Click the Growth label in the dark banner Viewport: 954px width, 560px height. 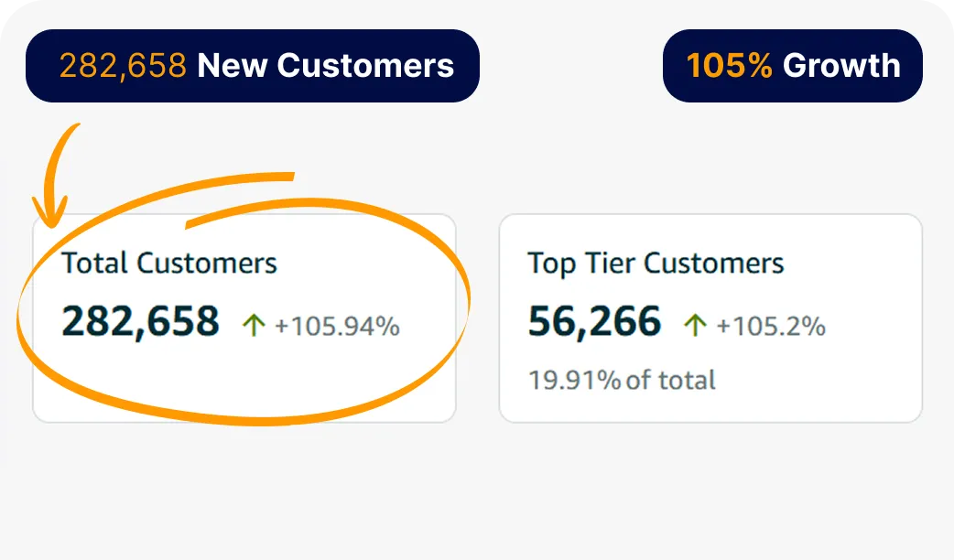(x=841, y=66)
